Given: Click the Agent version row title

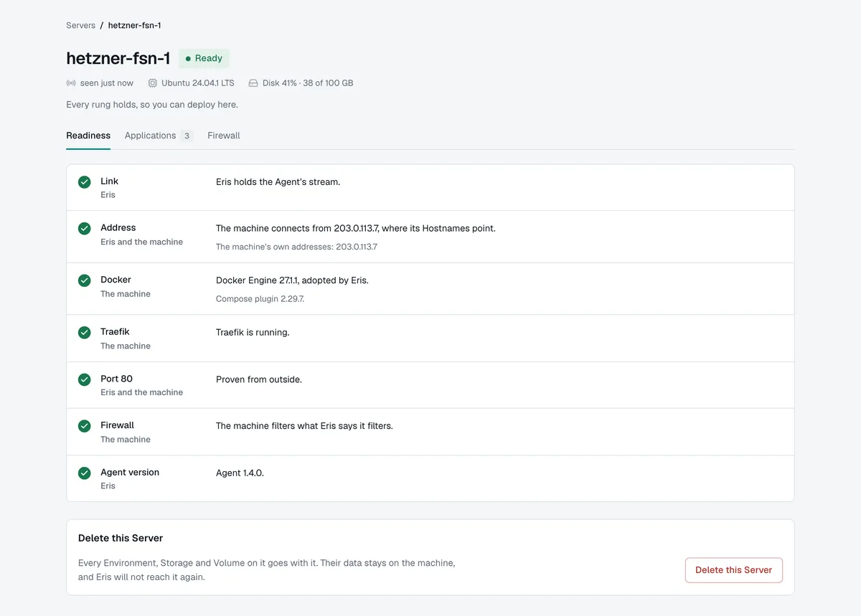Looking at the screenshot, I should (x=130, y=473).
